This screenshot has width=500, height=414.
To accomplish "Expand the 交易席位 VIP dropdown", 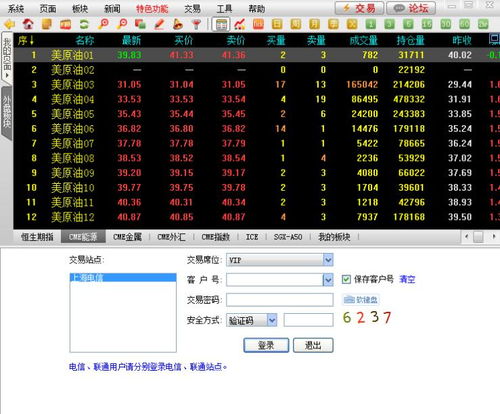I will 328,260.
